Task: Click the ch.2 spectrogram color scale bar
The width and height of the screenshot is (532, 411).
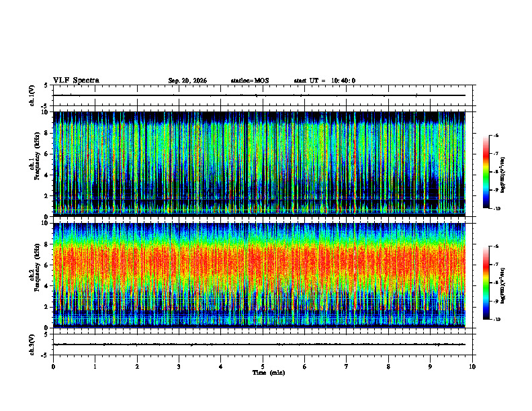Action: (x=486, y=283)
